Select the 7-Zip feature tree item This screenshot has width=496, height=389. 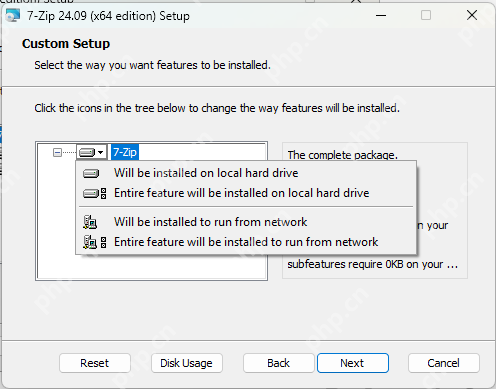point(125,152)
